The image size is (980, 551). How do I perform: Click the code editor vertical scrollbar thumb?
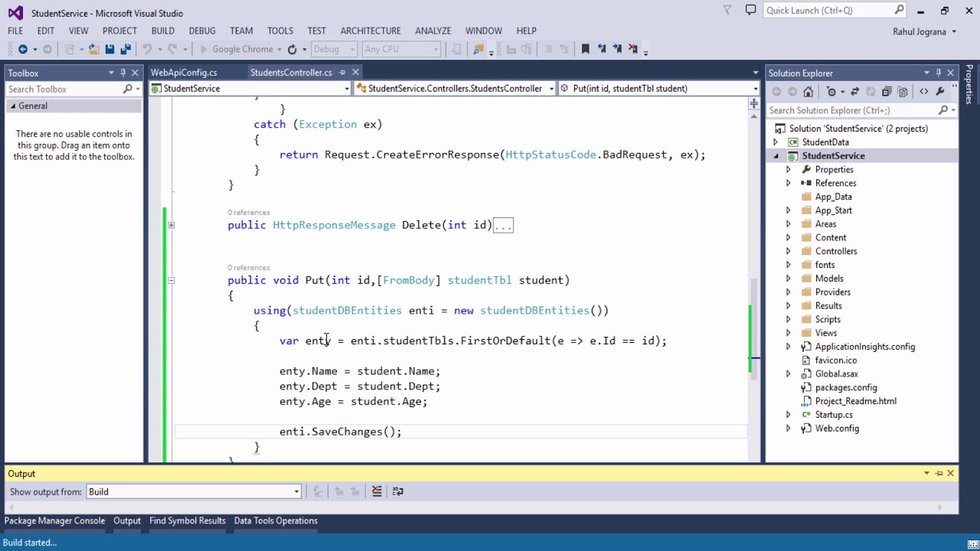point(755,329)
